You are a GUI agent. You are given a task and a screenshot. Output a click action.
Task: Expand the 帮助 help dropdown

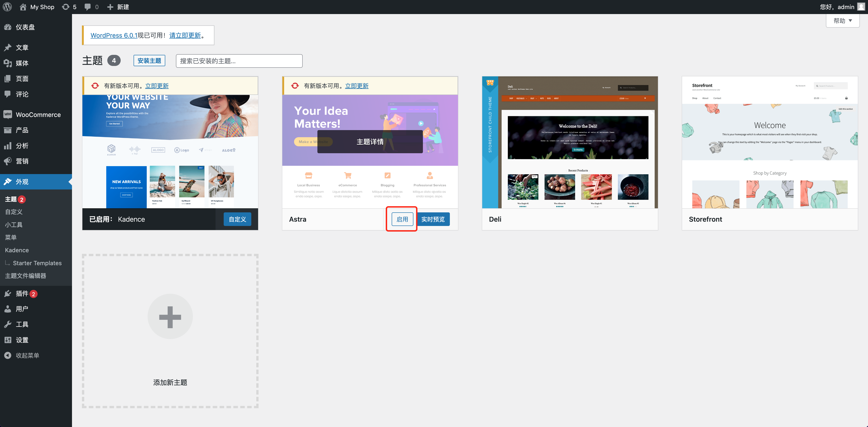click(x=842, y=21)
